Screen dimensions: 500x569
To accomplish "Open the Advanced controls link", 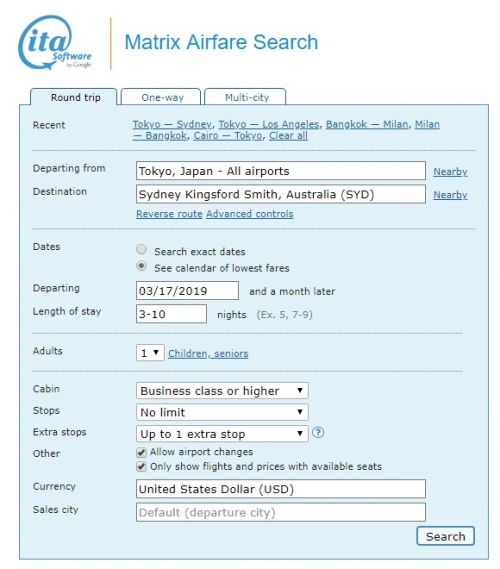I will [x=250, y=214].
